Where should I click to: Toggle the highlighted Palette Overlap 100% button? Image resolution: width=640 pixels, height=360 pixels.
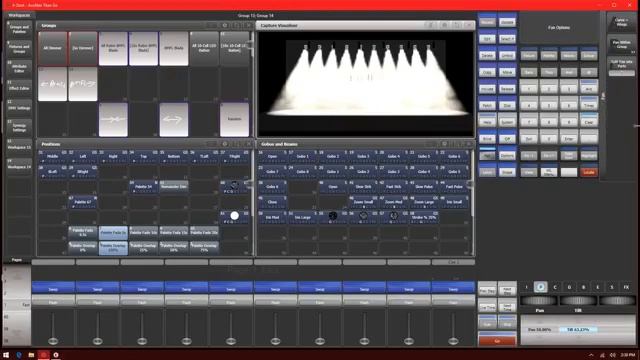click(x=113, y=248)
